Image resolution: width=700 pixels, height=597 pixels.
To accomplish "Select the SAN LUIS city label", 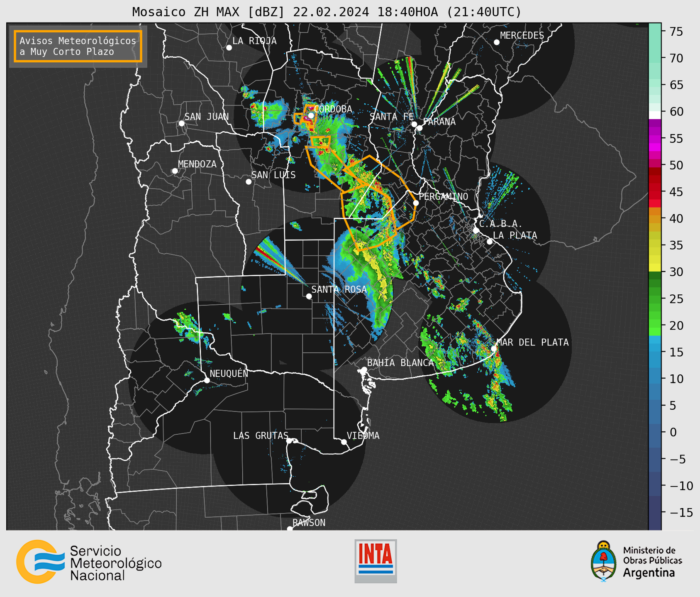I will tap(273, 175).
